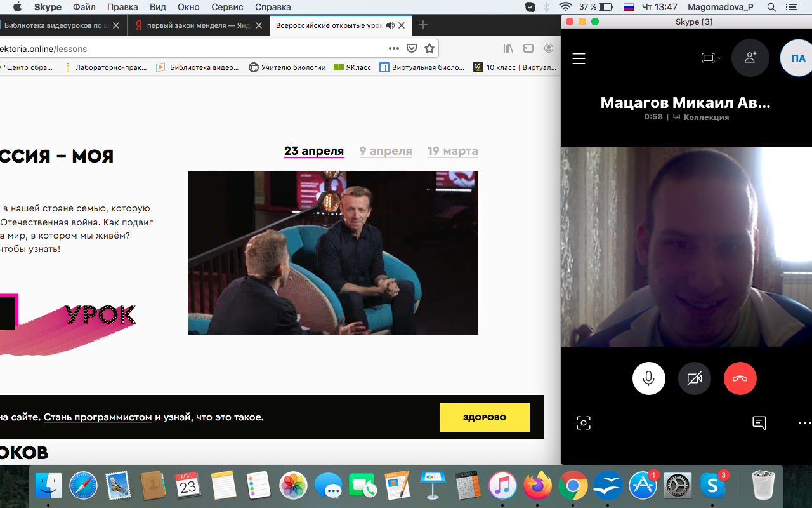The image size is (812, 508).
Task: Open the Сервис menu in menu bar
Action: coord(226,7)
